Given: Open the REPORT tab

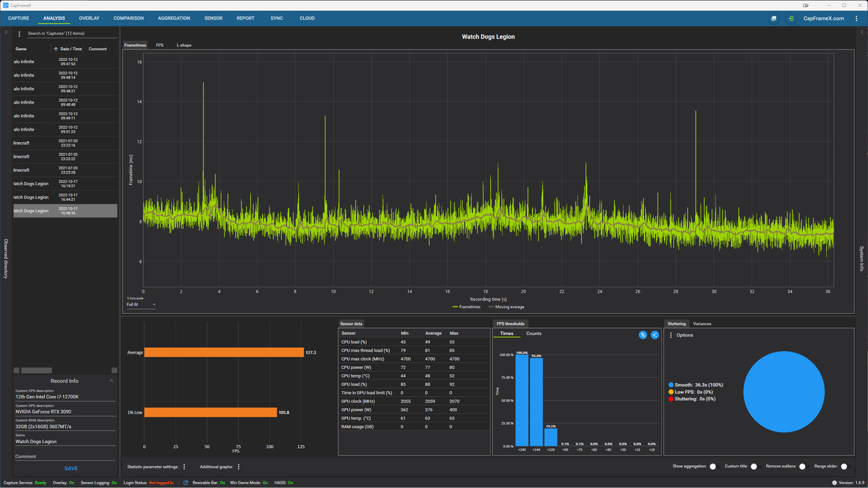Looking at the screenshot, I should point(245,18).
